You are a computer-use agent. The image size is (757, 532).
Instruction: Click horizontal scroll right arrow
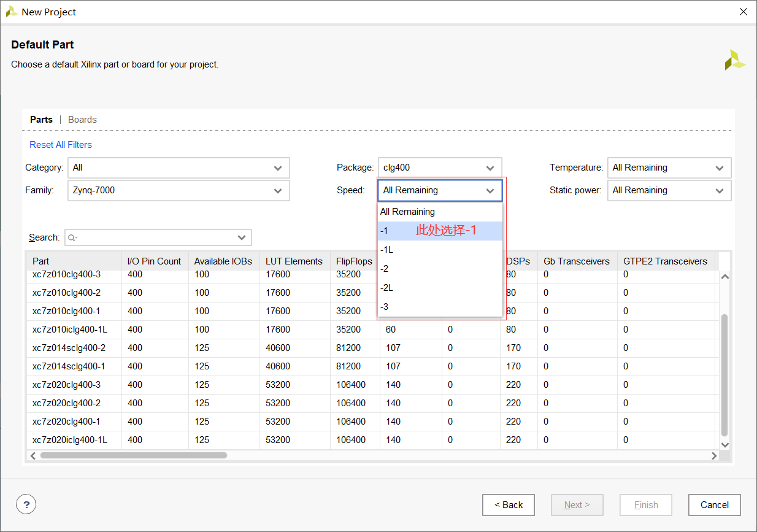[x=714, y=456]
